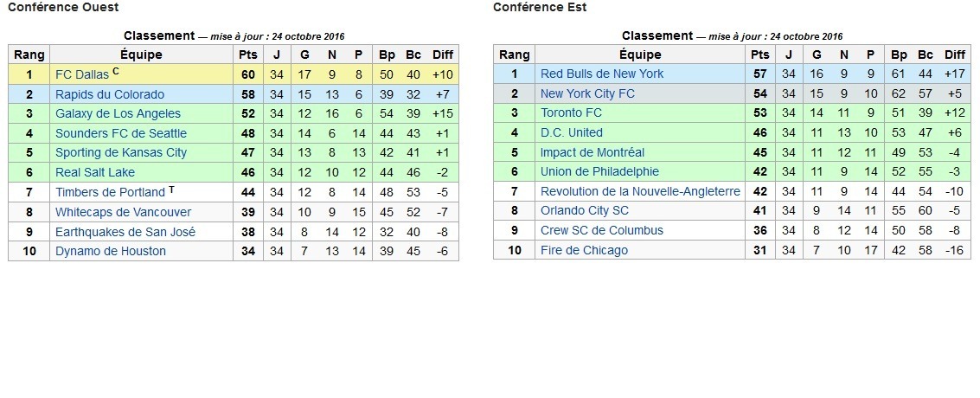The height and width of the screenshot is (398, 980).
Task: Open the FC Dallas team link
Action: click(82, 74)
